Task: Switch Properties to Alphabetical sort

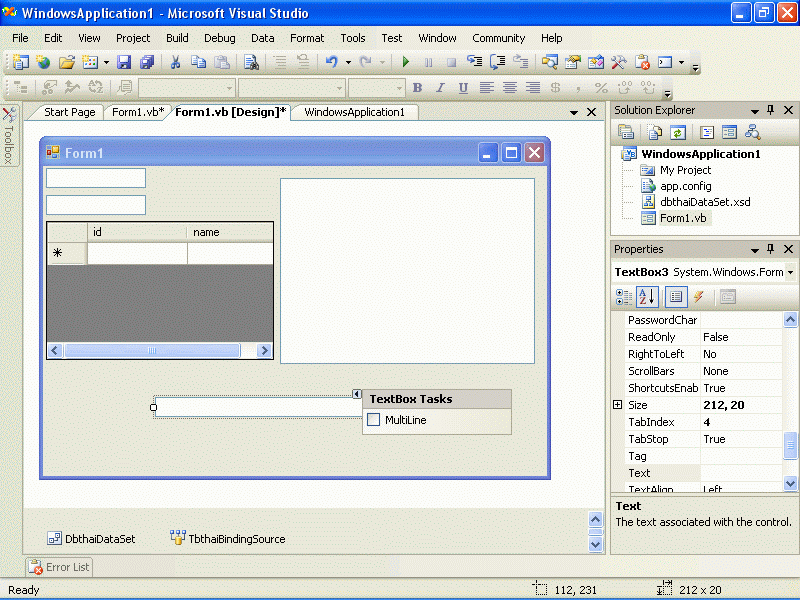Action: click(x=647, y=297)
